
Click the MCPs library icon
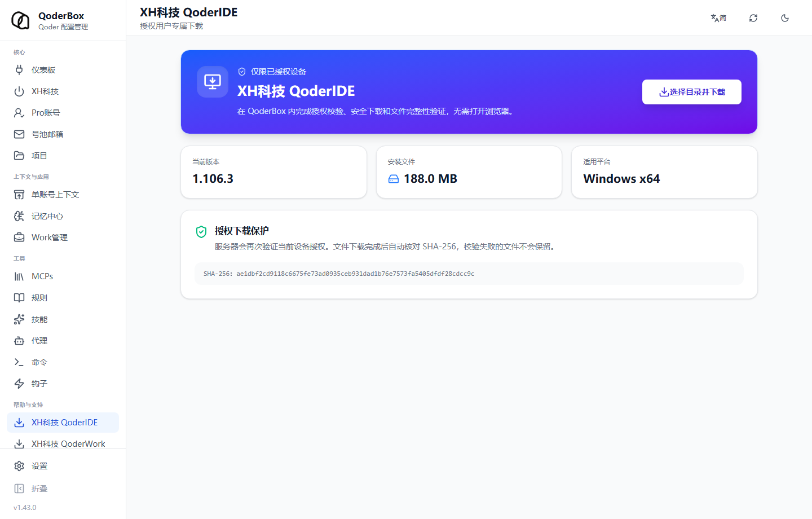coord(19,276)
